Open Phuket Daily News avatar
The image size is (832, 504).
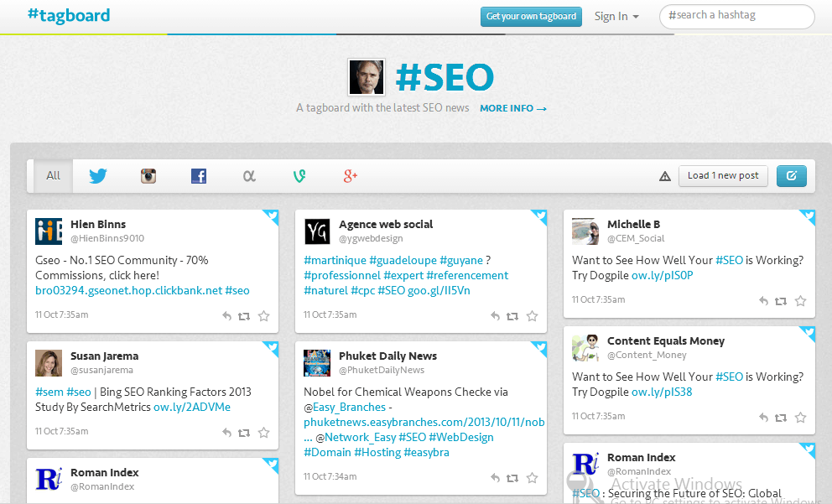pyautogui.click(x=317, y=363)
